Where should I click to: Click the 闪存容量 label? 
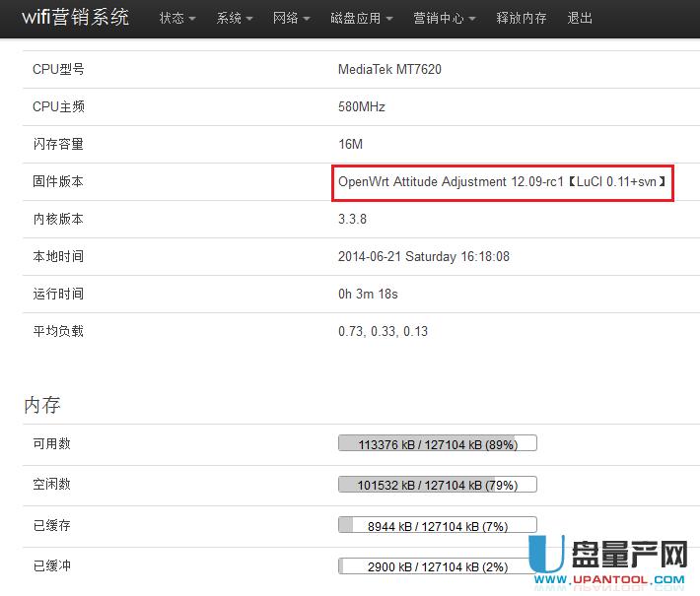(58, 144)
